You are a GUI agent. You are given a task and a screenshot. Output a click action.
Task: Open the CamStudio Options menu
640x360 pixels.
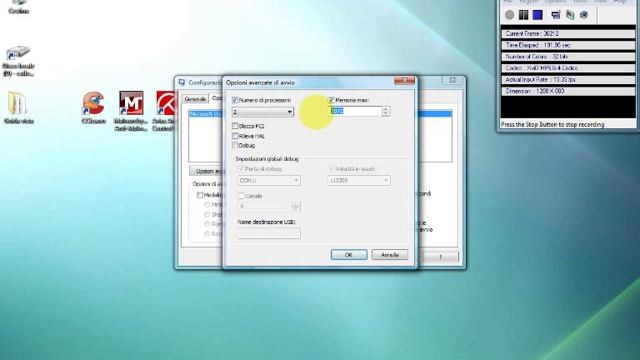(556, 2)
